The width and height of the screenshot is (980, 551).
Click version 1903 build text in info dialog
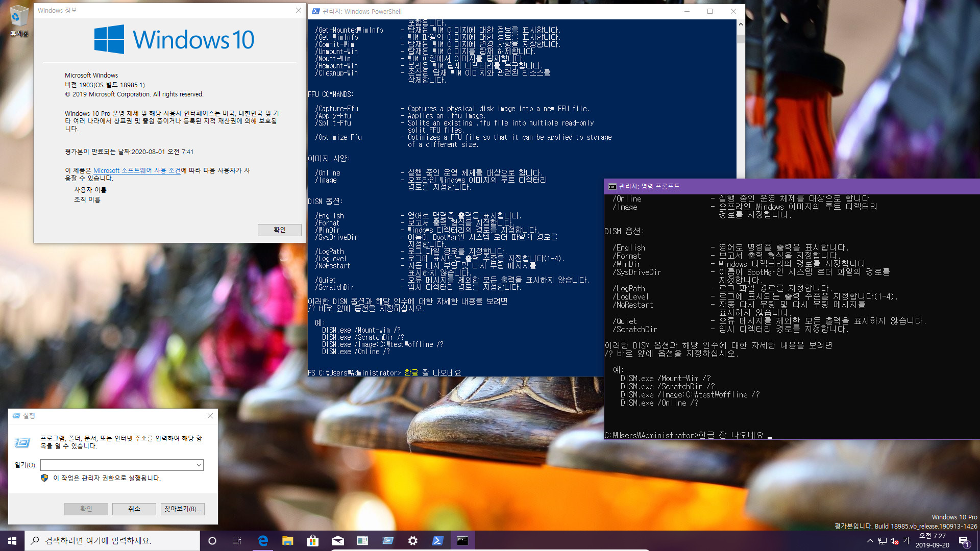[105, 85]
